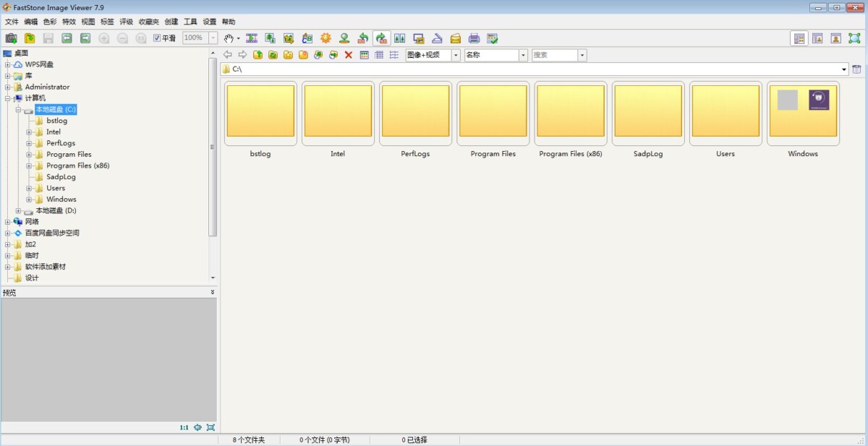Viewport: 868px width, 446px height.
Task: Select the Windows folder thumbnail
Action: pyautogui.click(x=803, y=111)
